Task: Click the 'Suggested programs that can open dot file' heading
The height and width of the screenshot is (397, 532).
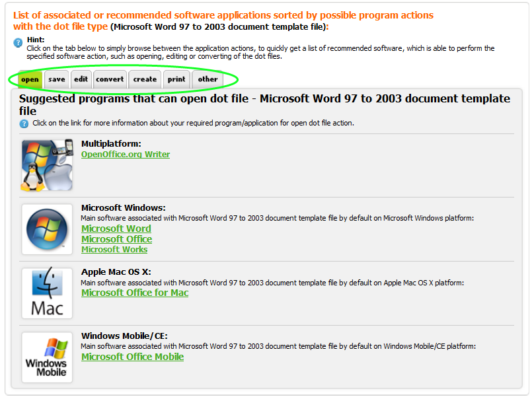Action: 264,104
